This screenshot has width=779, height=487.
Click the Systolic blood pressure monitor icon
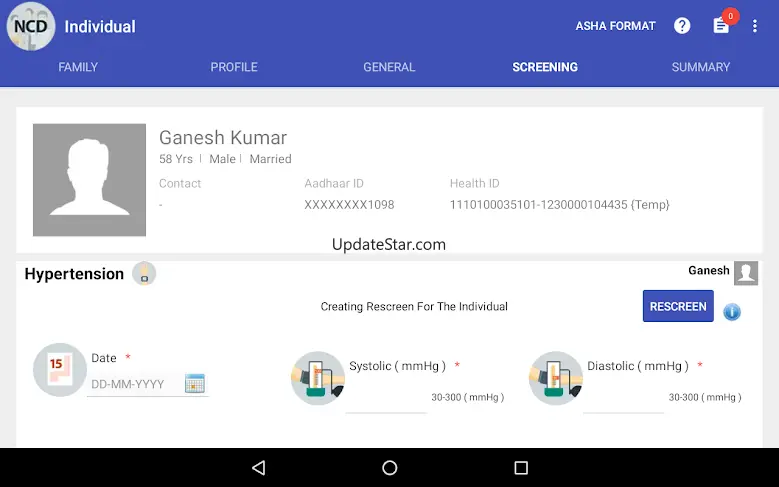318,378
